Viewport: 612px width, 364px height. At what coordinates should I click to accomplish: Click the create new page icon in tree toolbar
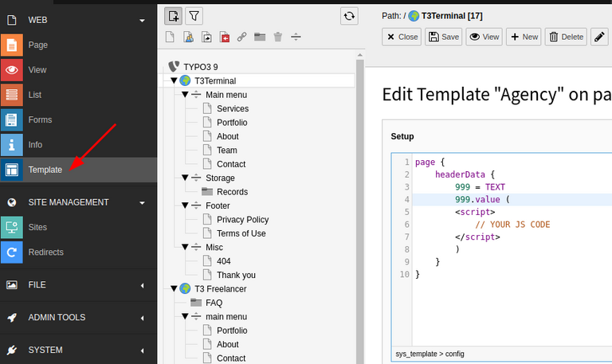pos(173,16)
